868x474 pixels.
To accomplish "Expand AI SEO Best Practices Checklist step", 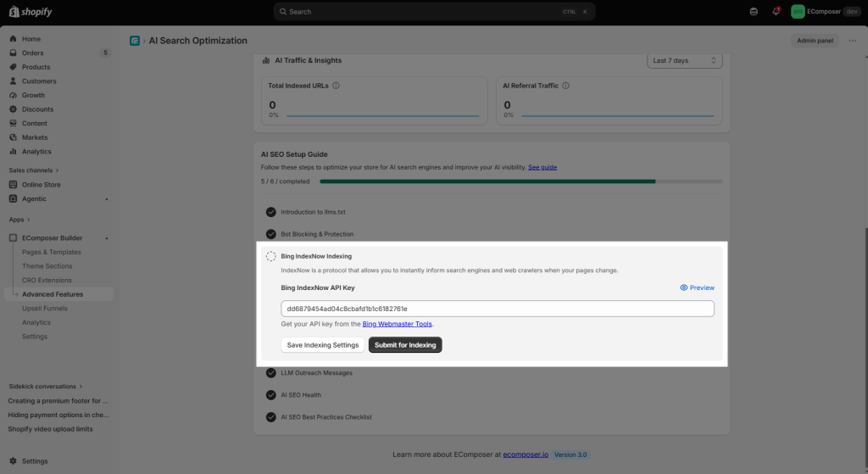I will [326, 417].
